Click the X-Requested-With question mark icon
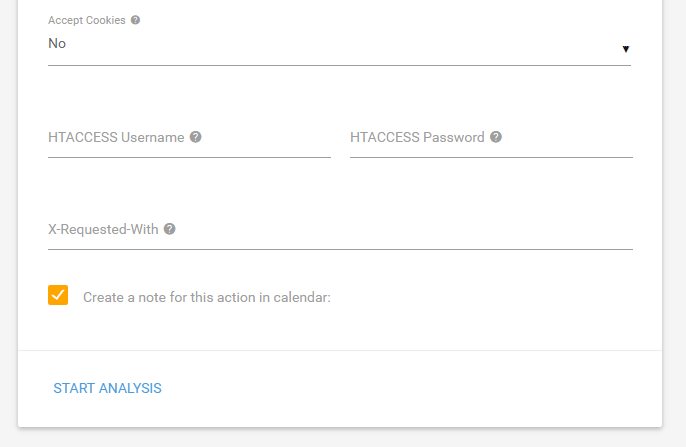 pyautogui.click(x=170, y=229)
